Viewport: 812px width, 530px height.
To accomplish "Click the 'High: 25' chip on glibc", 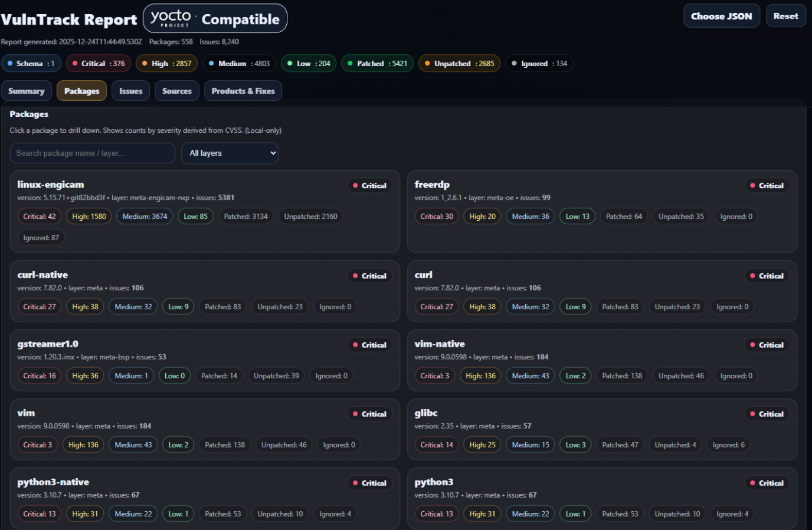I will [x=483, y=445].
